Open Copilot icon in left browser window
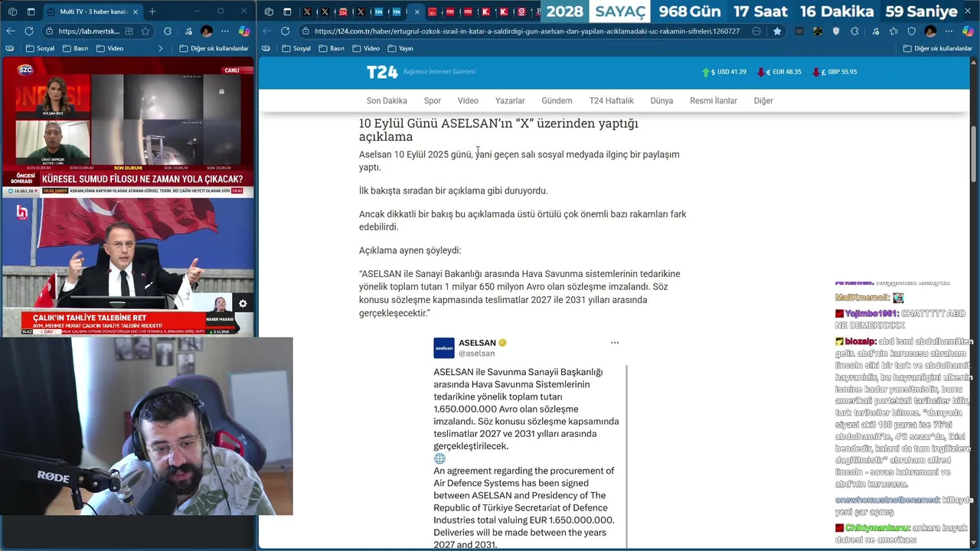 coord(244,31)
